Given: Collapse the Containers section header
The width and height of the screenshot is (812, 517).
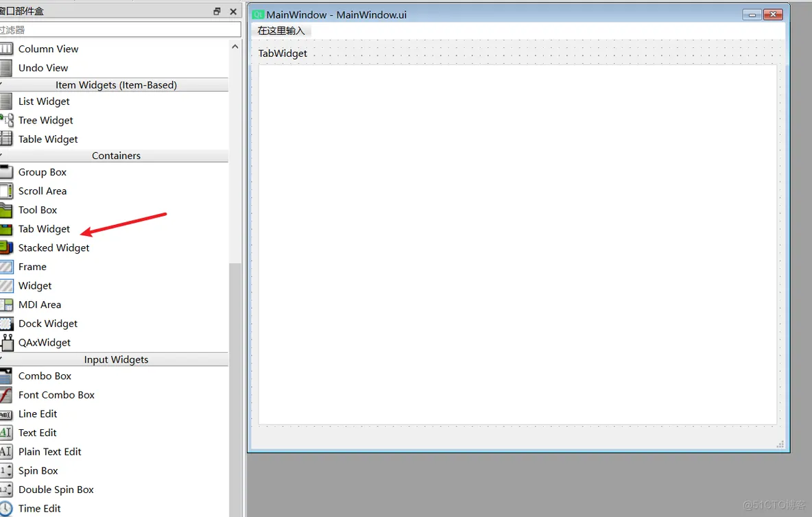Looking at the screenshot, I should 114,156.
